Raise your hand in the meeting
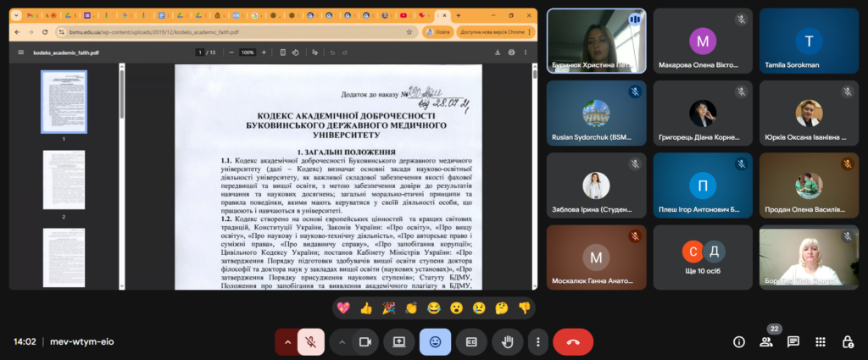Viewport: 868px width, 360px height. [x=508, y=341]
